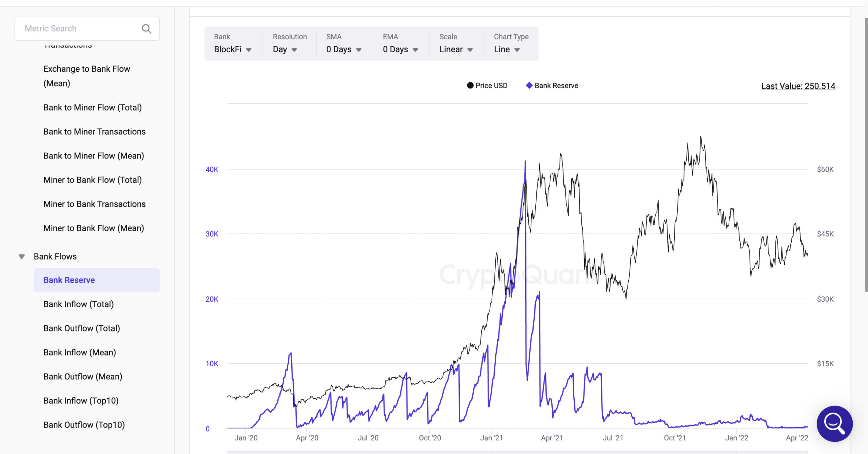Click the Oct '21 x-axis label
Viewport: 868px width, 454px height.
pyautogui.click(x=675, y=438)
